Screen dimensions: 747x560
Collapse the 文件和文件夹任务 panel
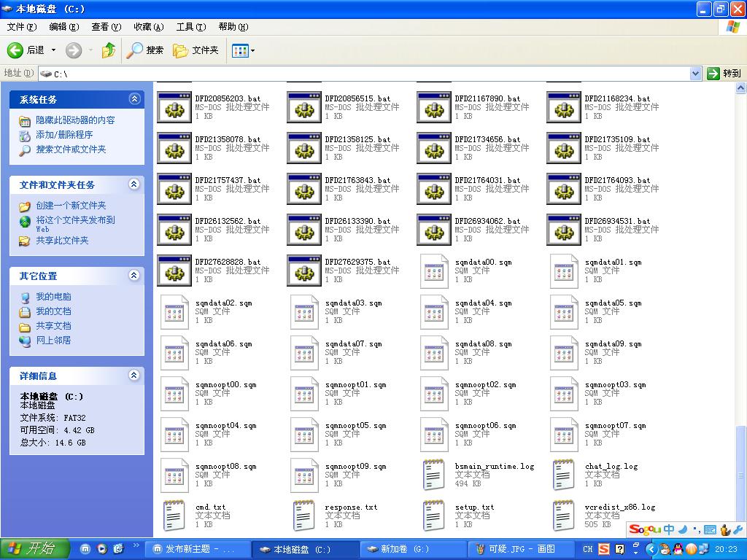click(x=134, y=184)
